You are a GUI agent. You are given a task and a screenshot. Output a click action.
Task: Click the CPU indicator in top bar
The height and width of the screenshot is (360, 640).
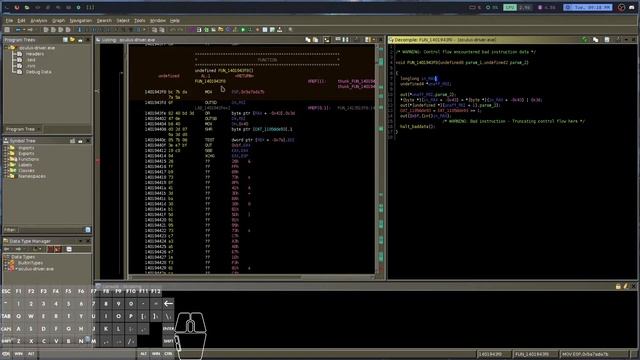(x=510, y=7)
